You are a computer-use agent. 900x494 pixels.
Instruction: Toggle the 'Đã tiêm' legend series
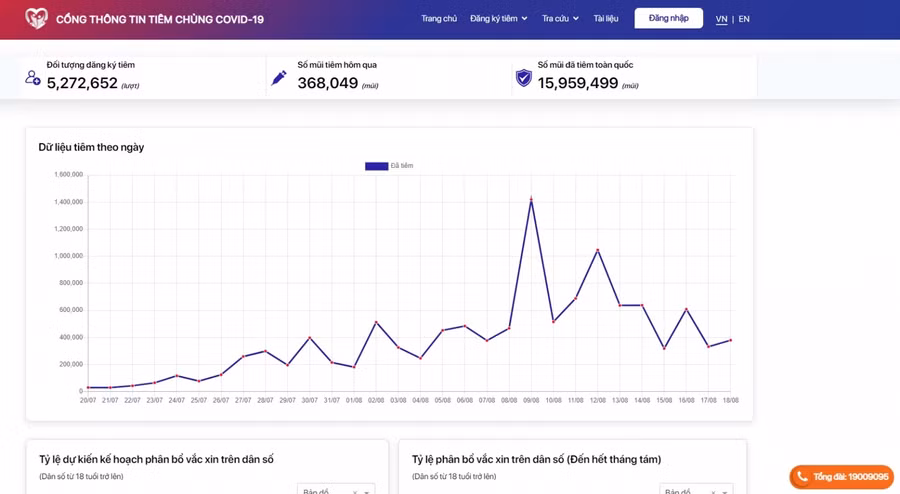(389, 166)
